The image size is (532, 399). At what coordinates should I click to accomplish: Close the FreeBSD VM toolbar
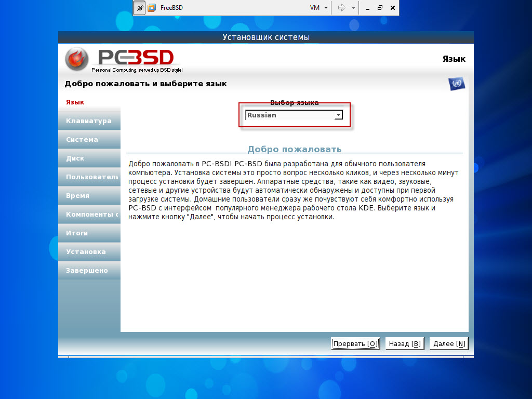[x=393, y=7]
